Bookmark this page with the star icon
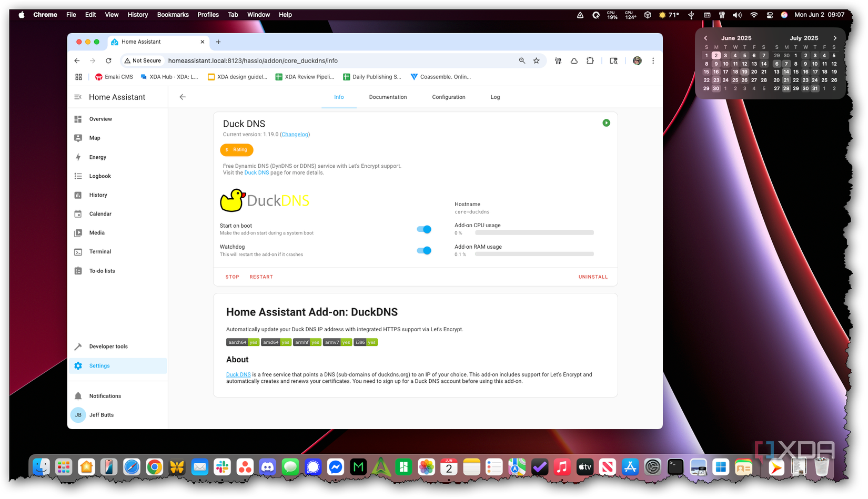This screenshot has width=868, height=499. click(x=536, y=61)
